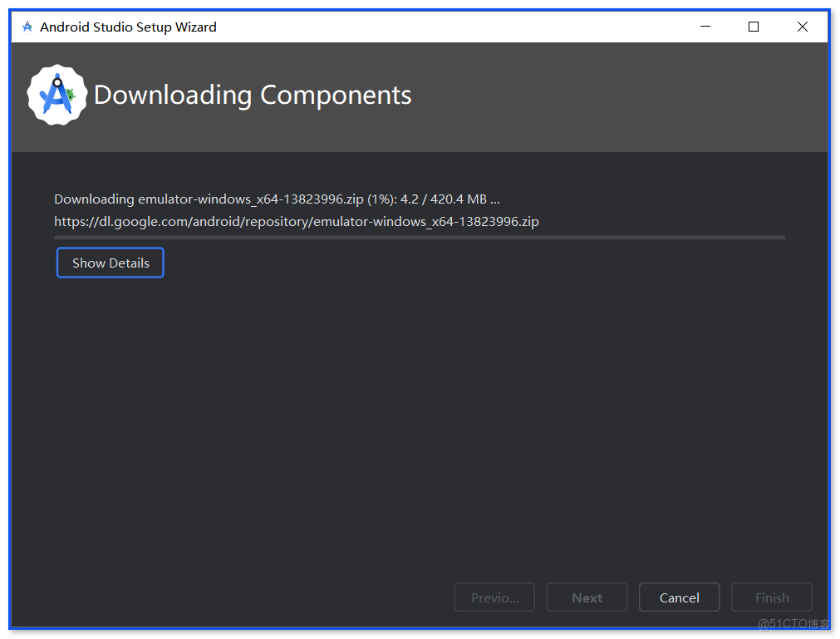This screenshot has width=840, height=639.
Task: Click the empty dark content area
Action: pos(420,415)
